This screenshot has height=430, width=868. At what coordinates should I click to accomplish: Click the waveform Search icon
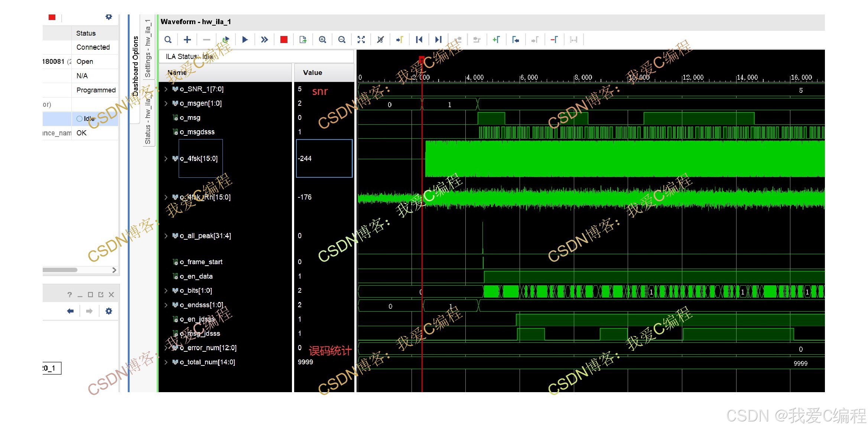coord(168,40)
